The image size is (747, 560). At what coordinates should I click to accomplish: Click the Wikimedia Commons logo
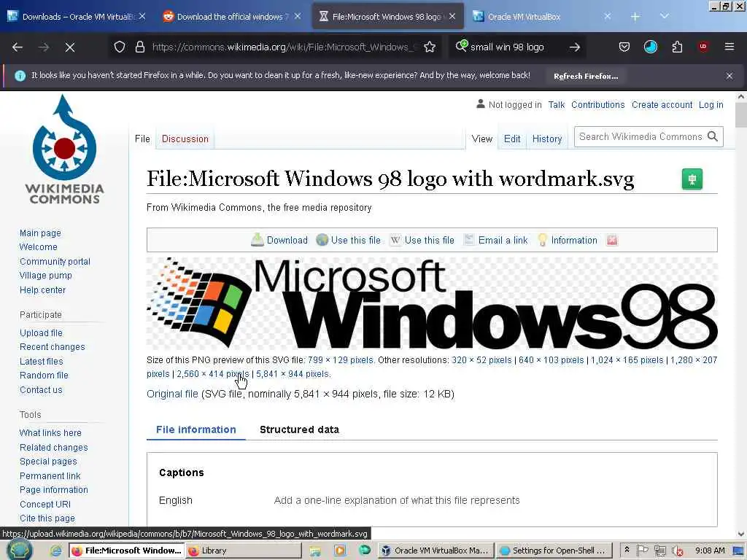[65, 149]
